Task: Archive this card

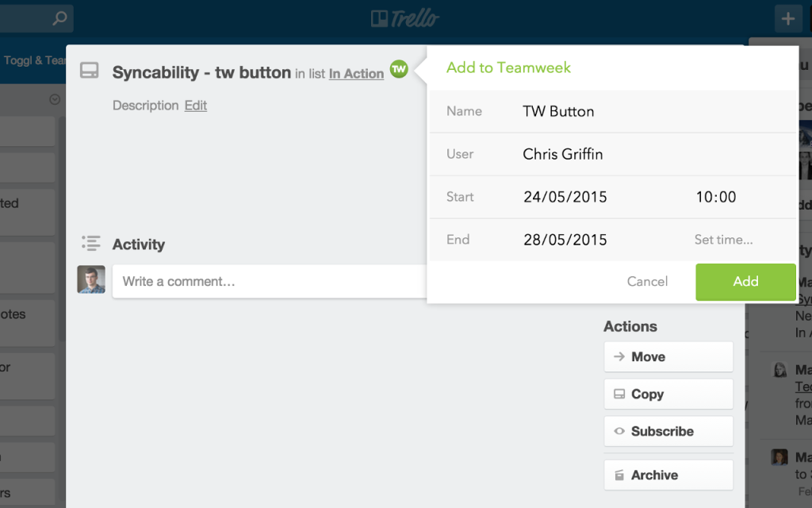Action: (668, 475)
